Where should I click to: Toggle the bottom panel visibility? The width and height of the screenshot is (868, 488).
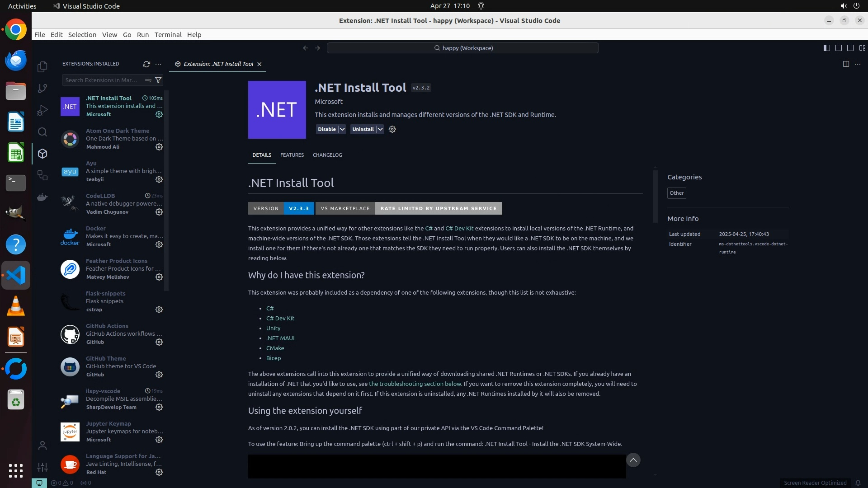pyautogui.click(x=839, y=48)
